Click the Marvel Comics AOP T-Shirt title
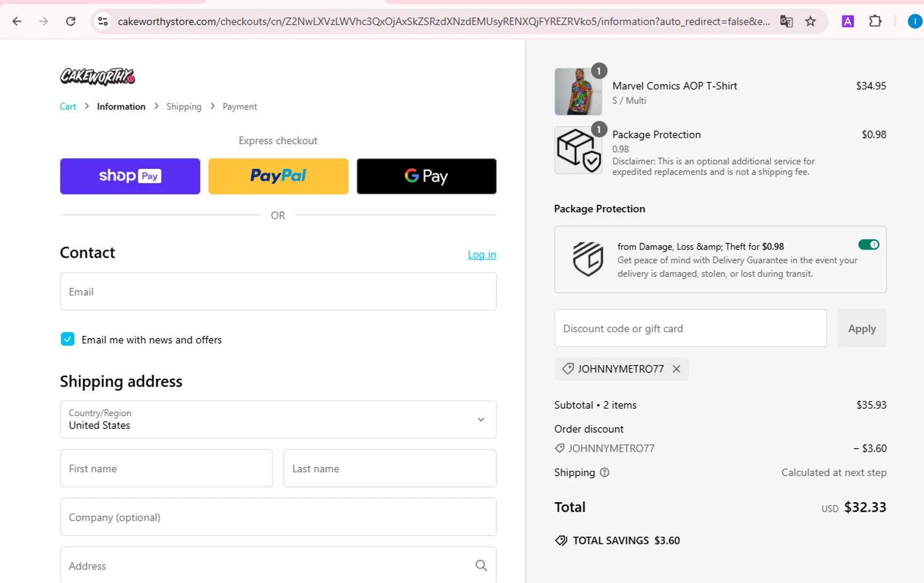This screenshot has width=924, height=583. coord(675,86)
